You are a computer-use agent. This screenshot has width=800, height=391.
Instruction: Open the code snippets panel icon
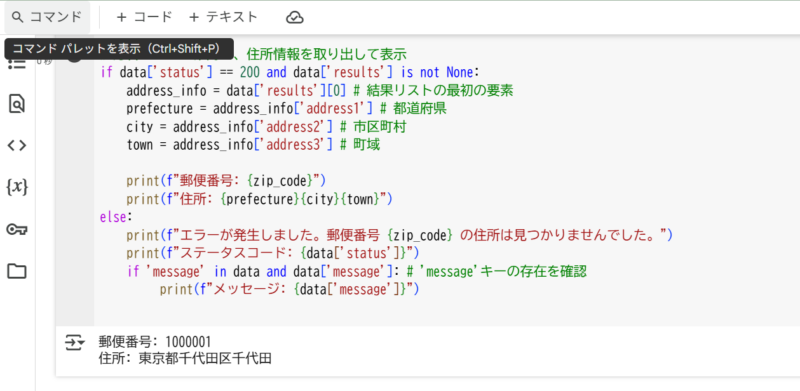click(17, 146)
